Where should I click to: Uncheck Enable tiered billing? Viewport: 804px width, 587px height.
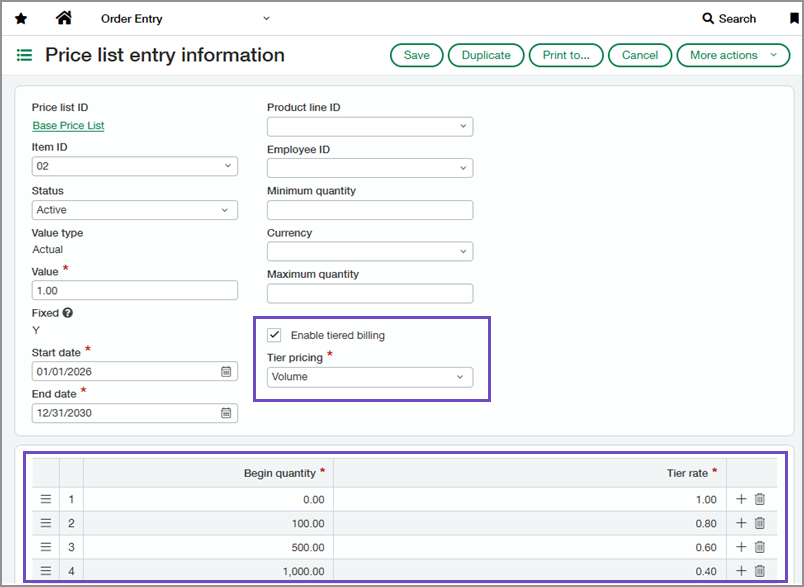coord(274,335)
